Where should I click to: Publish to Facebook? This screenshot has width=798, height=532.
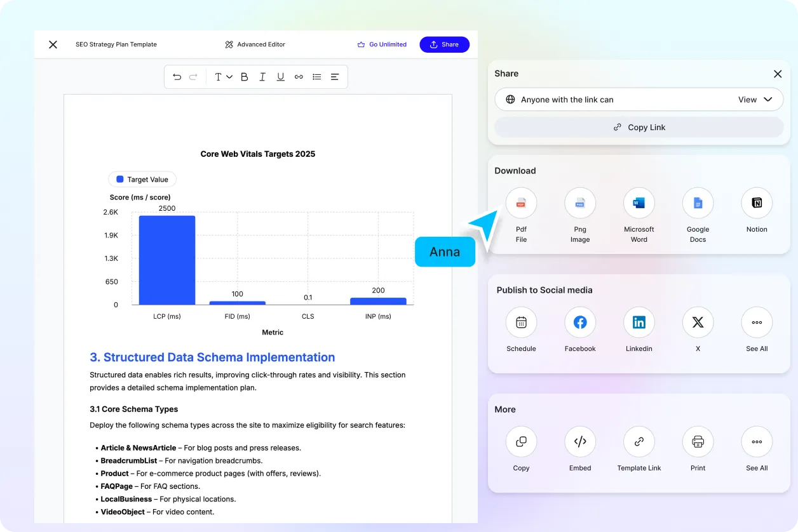pos(580,323)
